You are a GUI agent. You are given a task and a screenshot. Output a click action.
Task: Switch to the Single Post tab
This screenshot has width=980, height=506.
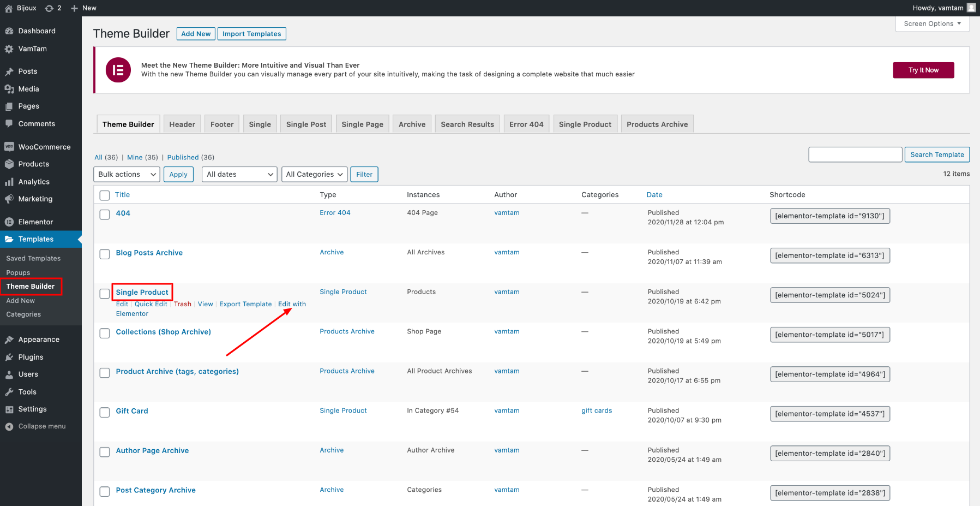[x=306, y=124]
